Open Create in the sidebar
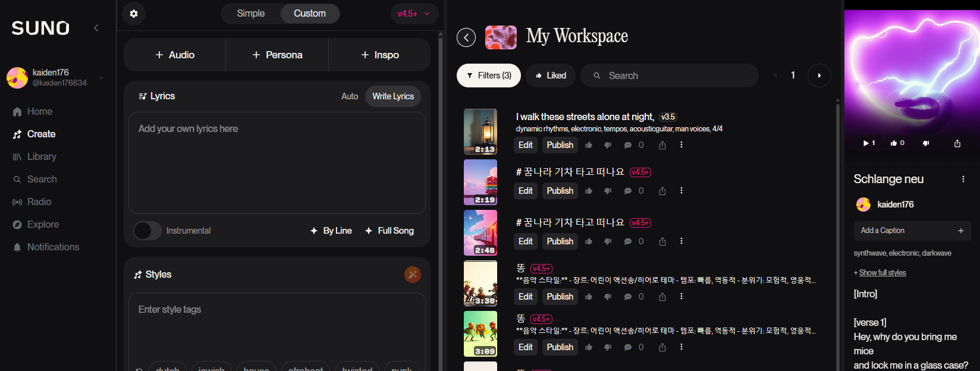The image size is (980, 371). (x=34, y=134)
